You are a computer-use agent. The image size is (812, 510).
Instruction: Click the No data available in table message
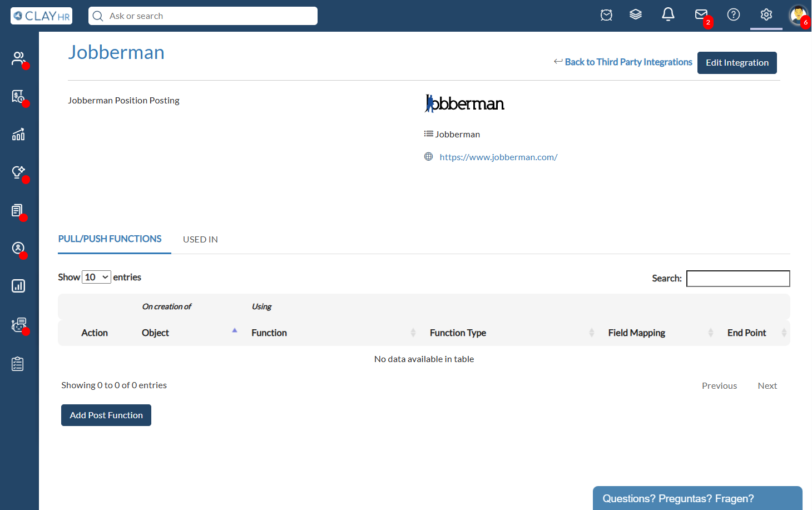(424, 359)
